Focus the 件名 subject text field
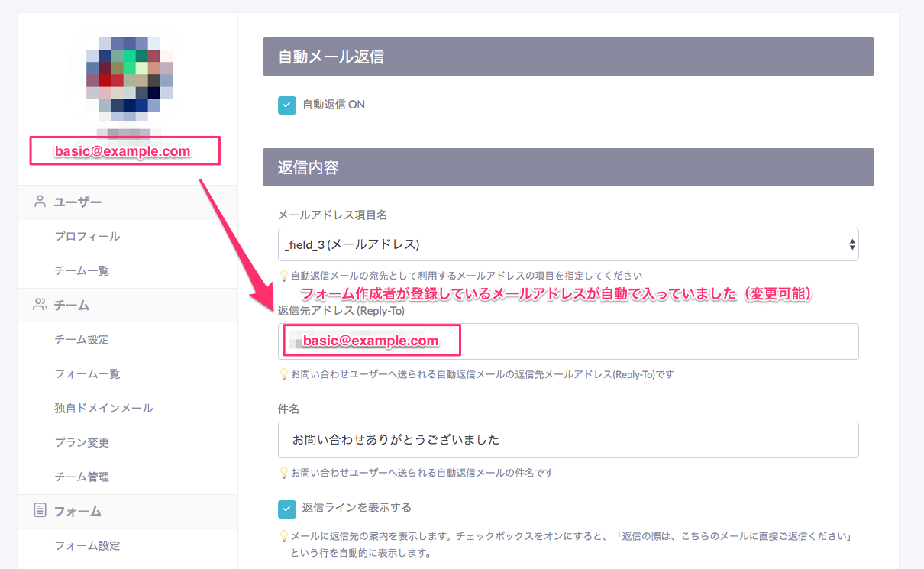The width and height of the screenshot is (924, 569). (568, 440)
